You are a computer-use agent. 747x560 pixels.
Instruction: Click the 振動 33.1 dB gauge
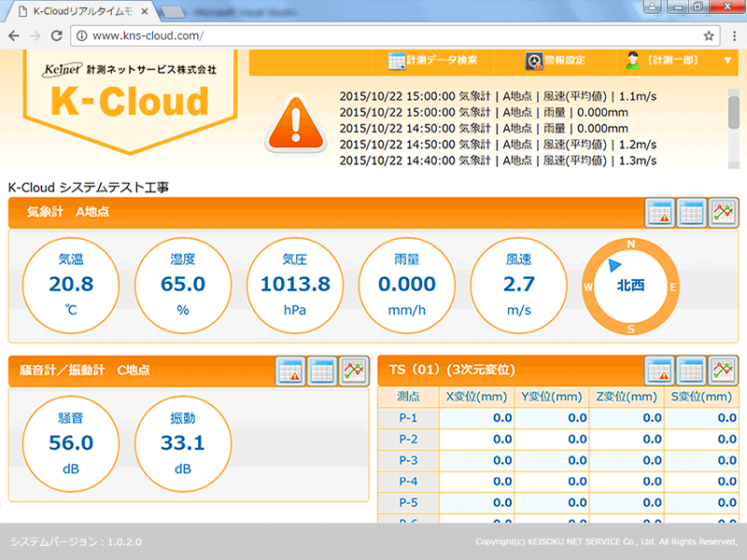pos(183,444)
